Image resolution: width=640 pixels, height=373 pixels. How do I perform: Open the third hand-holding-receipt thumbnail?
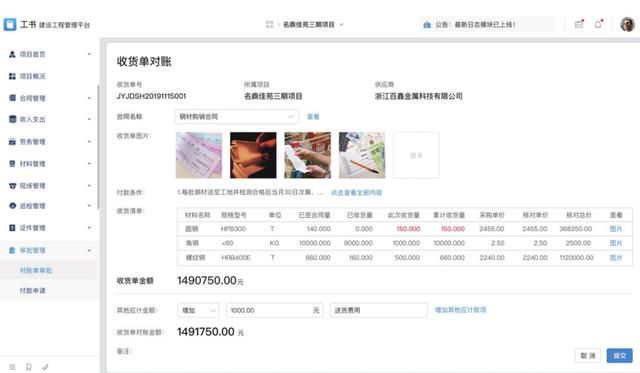(307, 155)
